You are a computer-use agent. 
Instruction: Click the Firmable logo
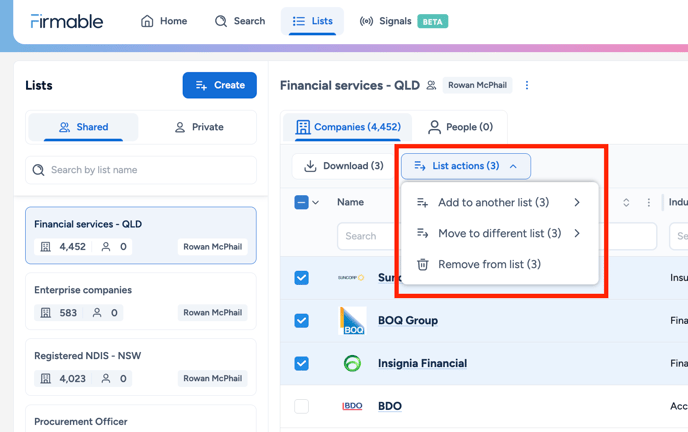click(67, 21)
